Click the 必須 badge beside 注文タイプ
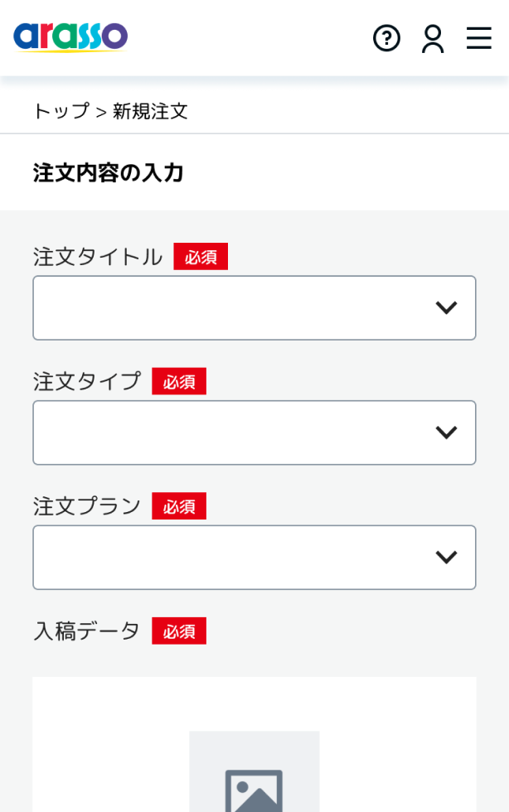The image size is (509, 812). coord(179,381)
